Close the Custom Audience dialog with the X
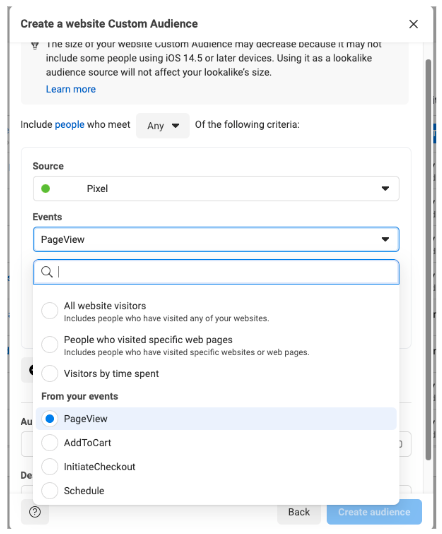 coord(413,24)
